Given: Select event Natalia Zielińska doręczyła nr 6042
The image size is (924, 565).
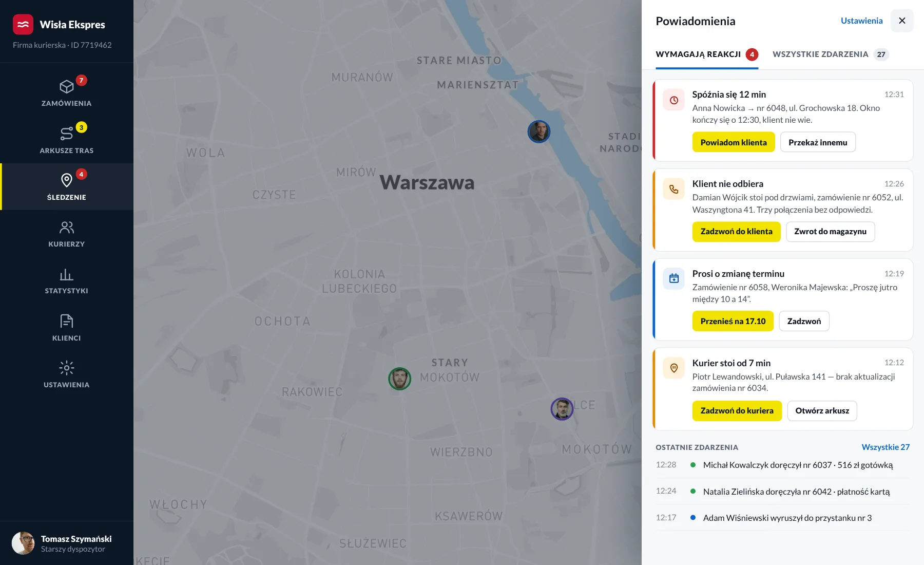Looking at the screenshot, I should [782, 492].
